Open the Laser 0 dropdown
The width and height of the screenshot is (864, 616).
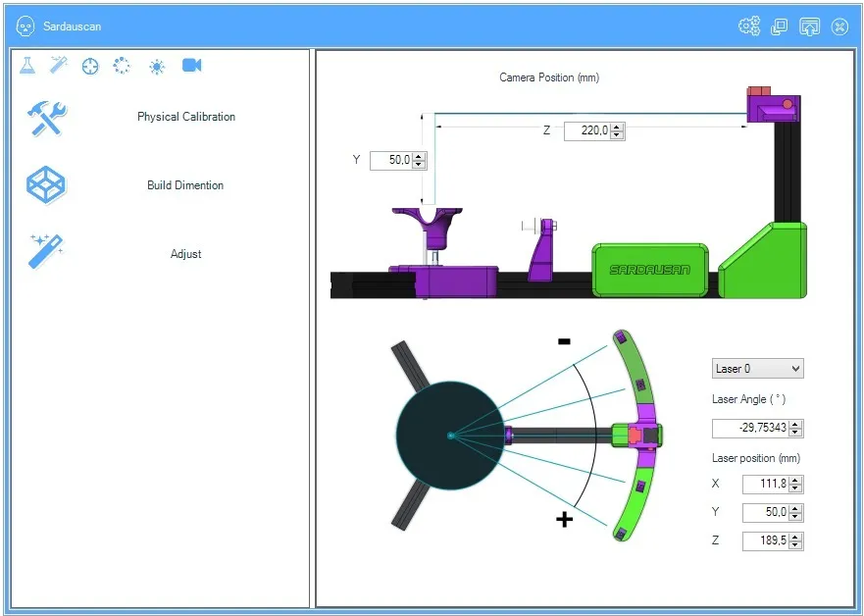(x=758, y=369)
